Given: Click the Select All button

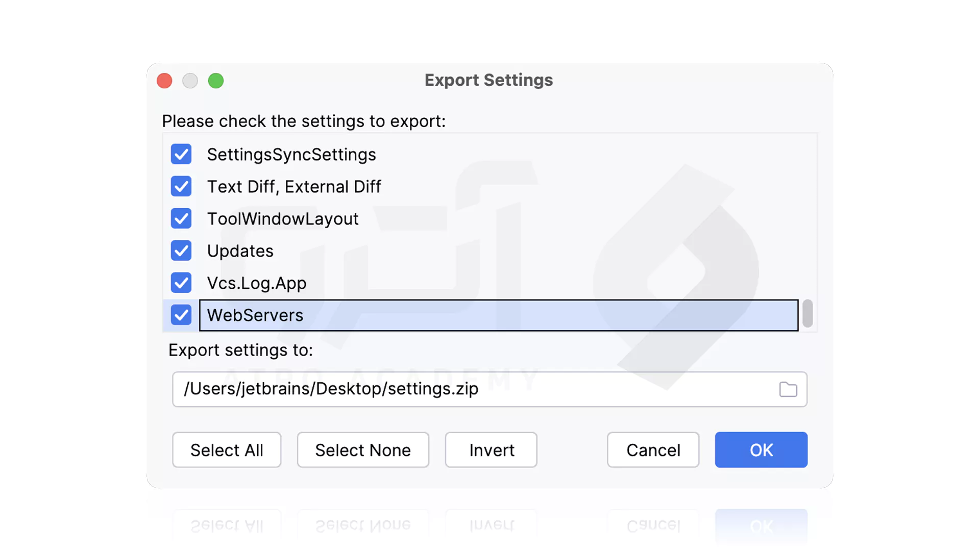Looking at the screenshot, I should tap(227, 450).
